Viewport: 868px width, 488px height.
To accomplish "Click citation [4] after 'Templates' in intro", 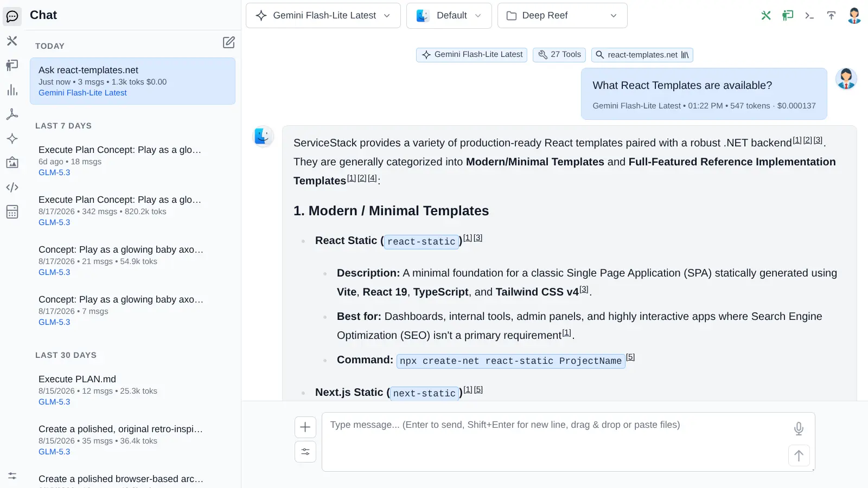I will (x=372, y=178).
